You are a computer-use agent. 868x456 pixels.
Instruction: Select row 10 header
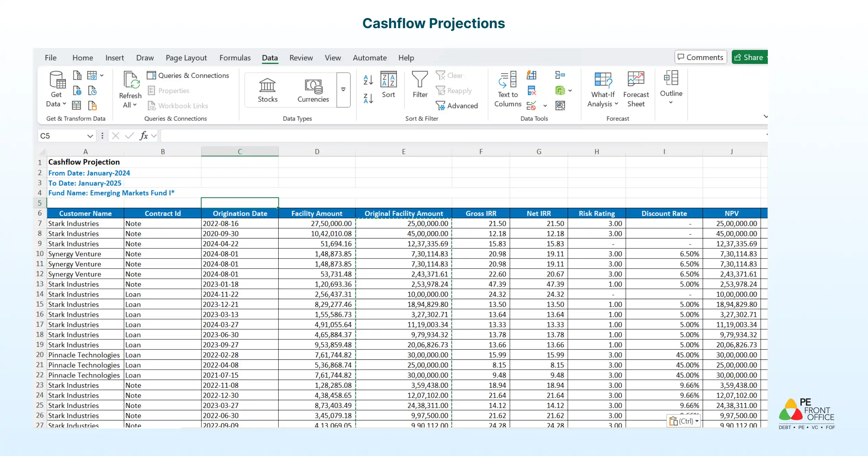(x=40, y=254)
